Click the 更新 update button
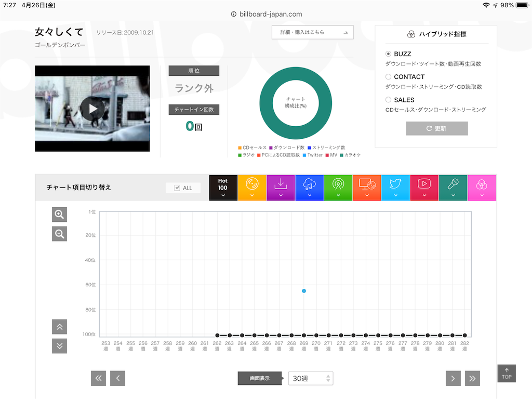 [x=436, y=128]
